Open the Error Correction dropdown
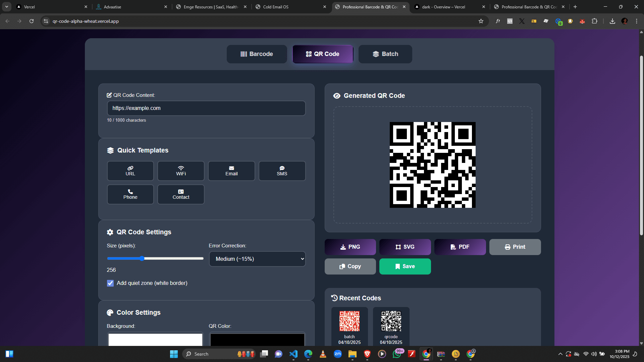644x362 pixels. (x=257, y=259)
